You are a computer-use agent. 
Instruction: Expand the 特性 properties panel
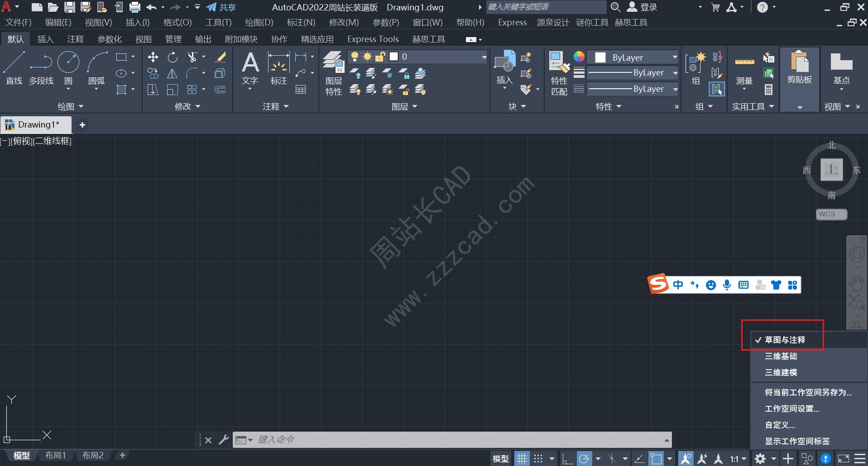(608, 106)
